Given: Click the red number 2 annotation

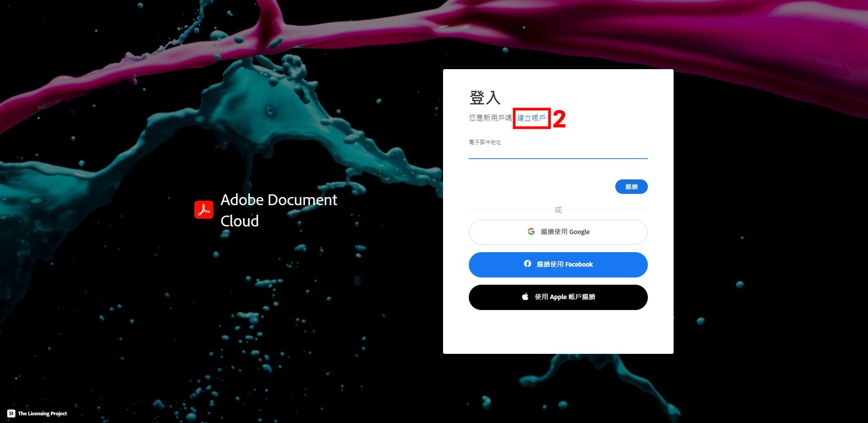Looking at the screenshot, I should coord(559,119).
